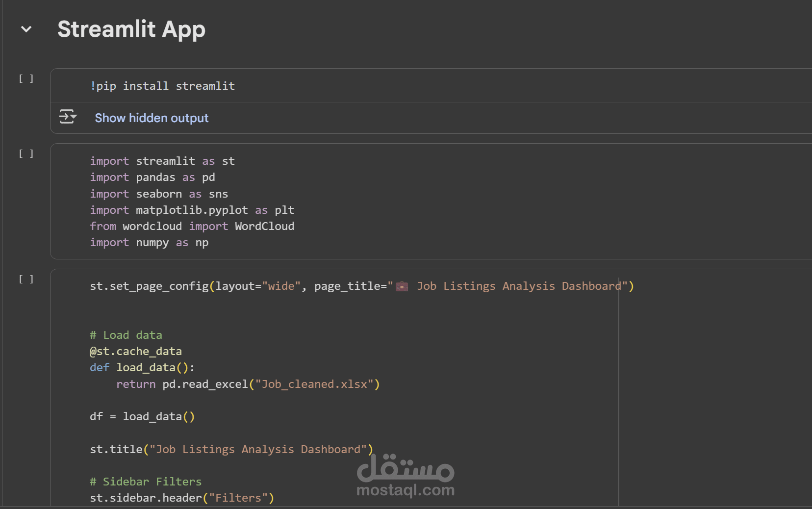
Task: Run the st.set_page_config code cell
Action: click(x=26, y=280)
